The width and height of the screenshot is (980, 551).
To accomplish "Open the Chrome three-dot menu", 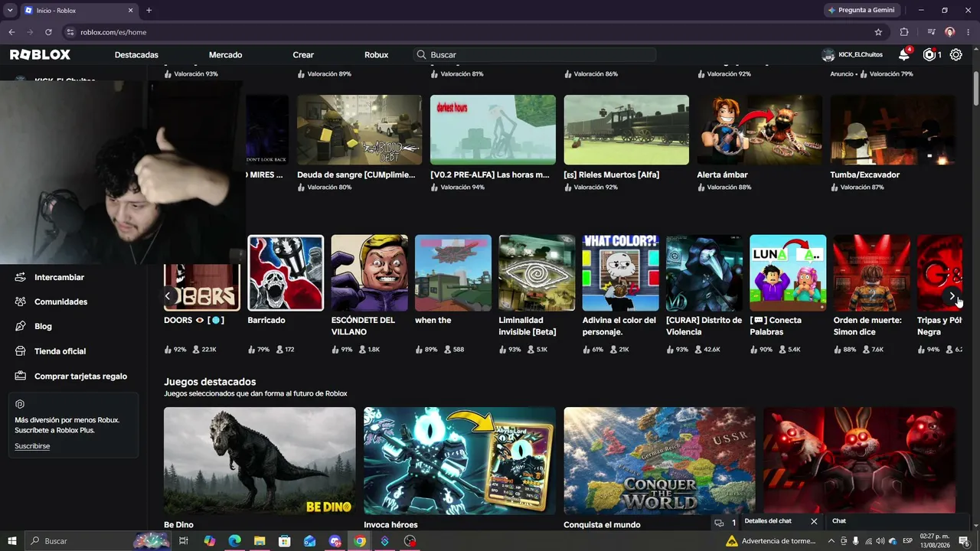I will [x=968, y=32].
